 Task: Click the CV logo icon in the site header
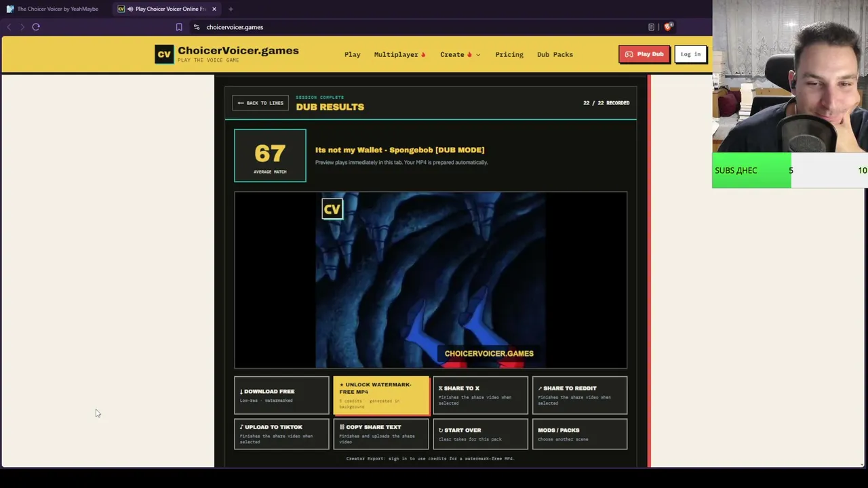(164, 54)
